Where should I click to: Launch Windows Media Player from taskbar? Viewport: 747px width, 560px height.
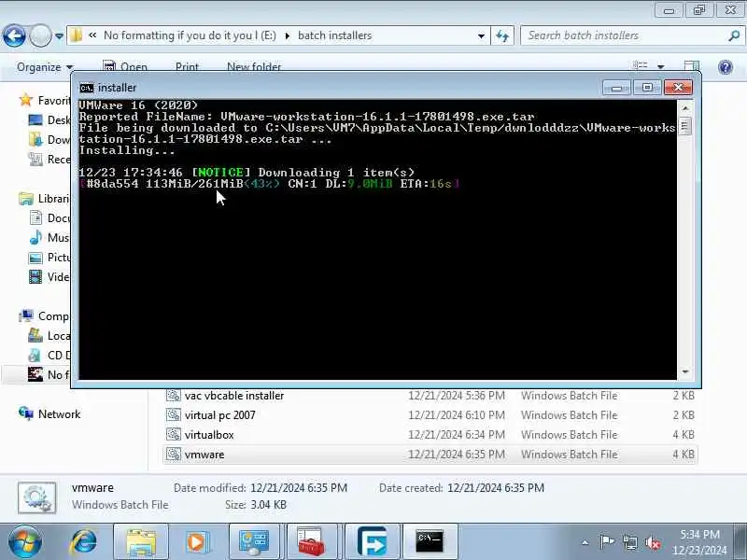pos(197,542)
